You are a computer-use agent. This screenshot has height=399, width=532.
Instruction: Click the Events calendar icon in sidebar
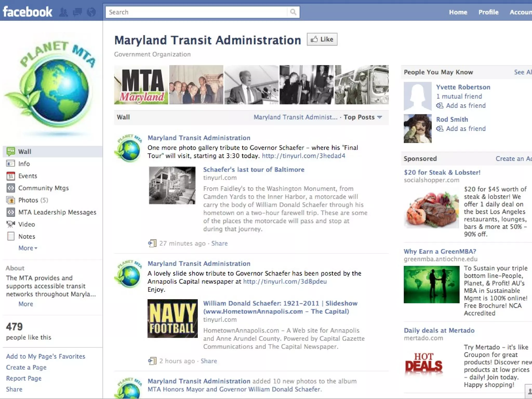pyautogui.click(x=11, y=176)
